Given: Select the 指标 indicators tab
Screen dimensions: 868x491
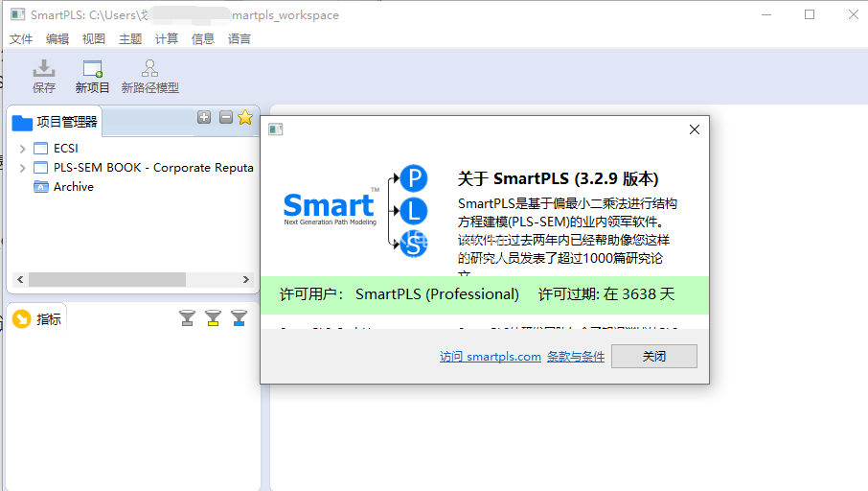Looking at the screenshot, I should coord(37,319).
